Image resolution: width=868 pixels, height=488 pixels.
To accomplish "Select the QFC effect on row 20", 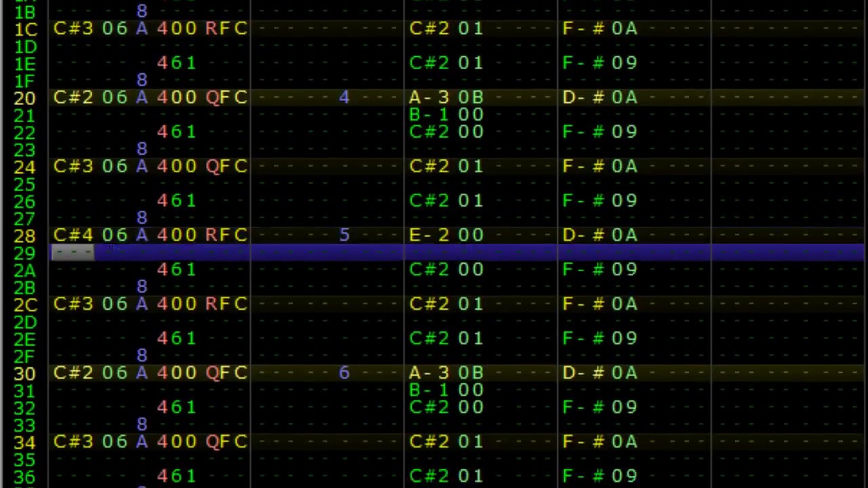I will pyautogui.click(x=226, y=98).
